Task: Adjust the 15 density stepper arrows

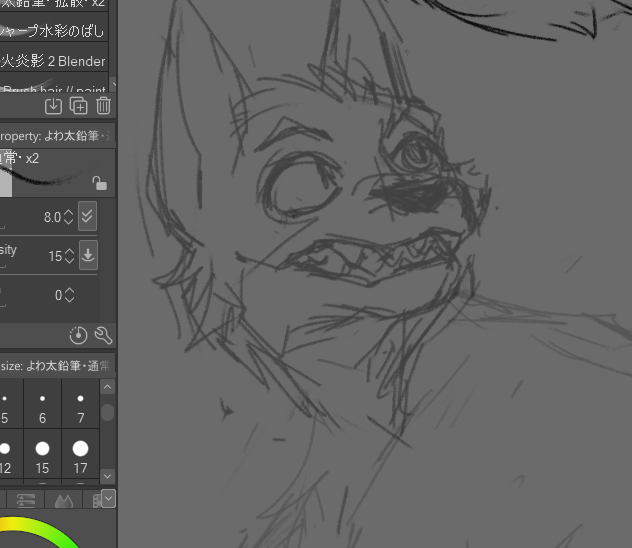Action: pos(69,256)
